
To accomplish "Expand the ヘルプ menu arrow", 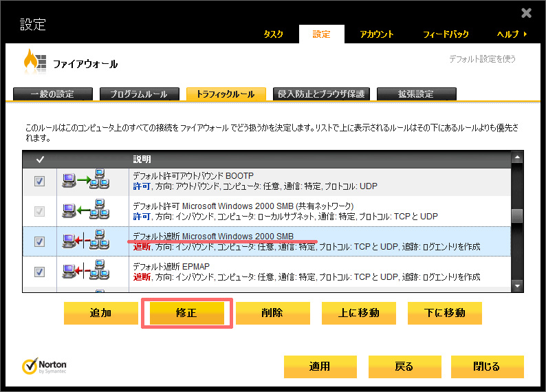I will point(526,34).
